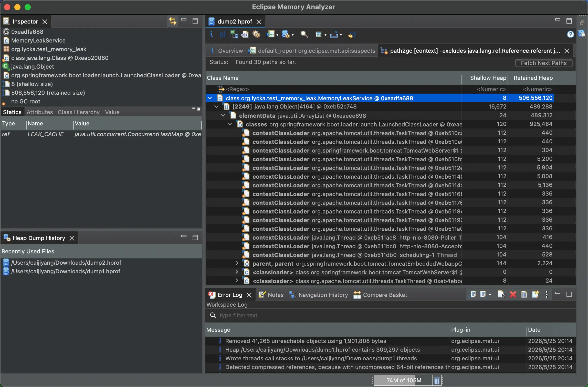Screen dimensions: 588x387
Task: Sort by the Class Name column header
Action: coord(334,78)
